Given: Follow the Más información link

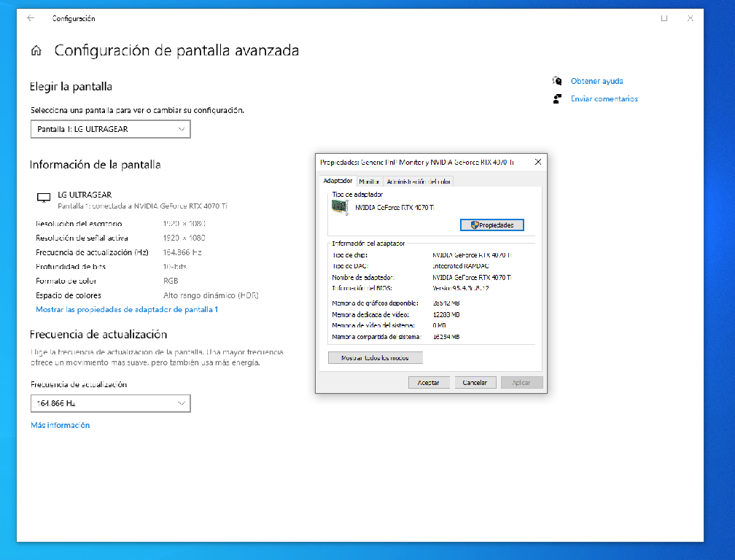Looking at the screenshot, I should [x=60, y=425].
